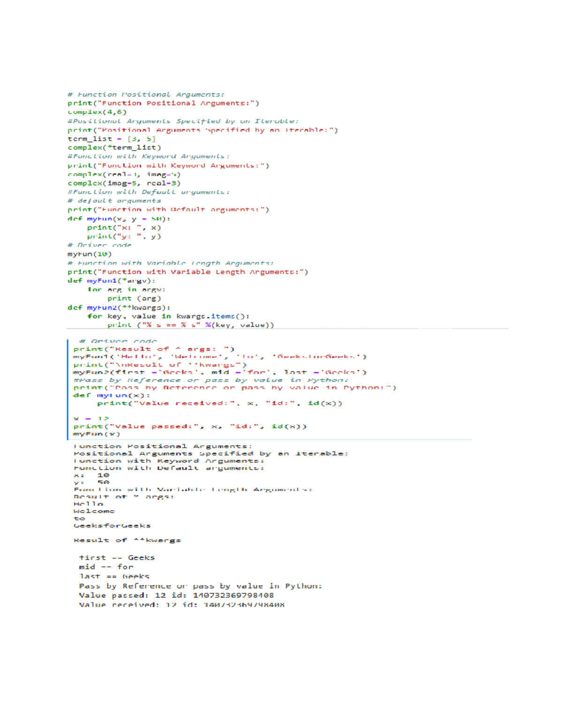Select the def myFun2(**kwargs) definition
Screen dimensions: 563x728
coord(117,307)
